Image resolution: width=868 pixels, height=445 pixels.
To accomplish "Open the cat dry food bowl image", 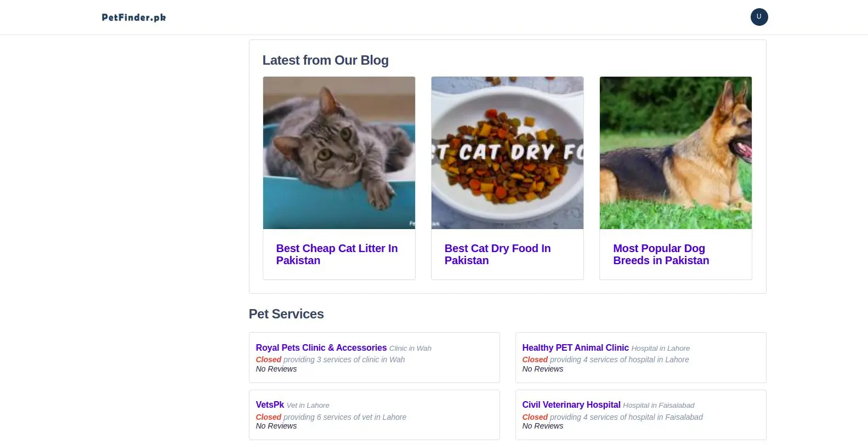I will [x=507, y=152].
